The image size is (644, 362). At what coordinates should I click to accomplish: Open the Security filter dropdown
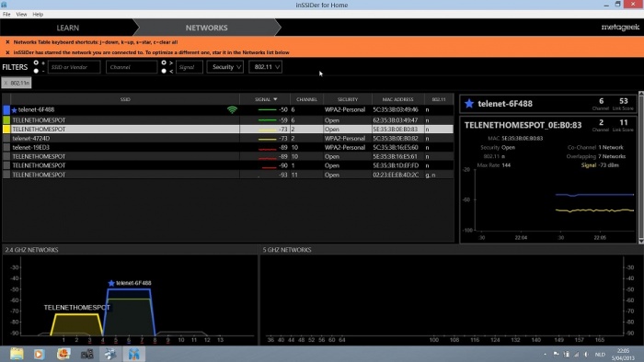[225, 67]
